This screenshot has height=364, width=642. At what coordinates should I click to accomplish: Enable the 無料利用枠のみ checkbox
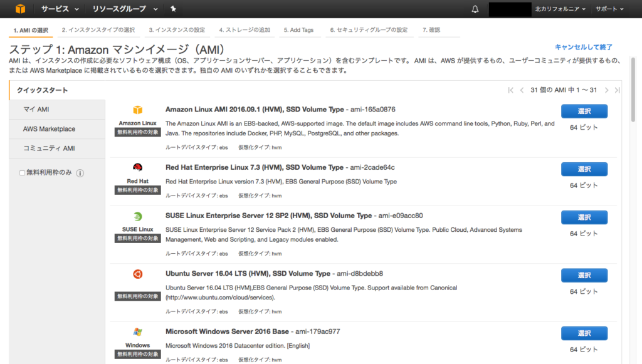[x=22, y=173]
